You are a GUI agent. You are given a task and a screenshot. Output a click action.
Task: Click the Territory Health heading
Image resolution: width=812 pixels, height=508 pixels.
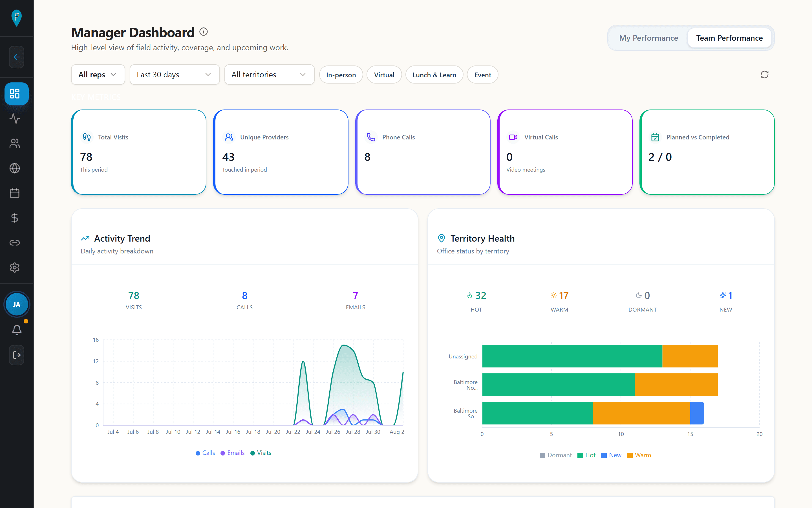[x=482, y=238]
